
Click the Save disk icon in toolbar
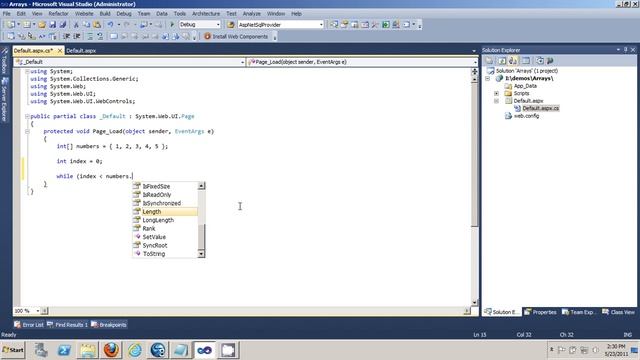(x=52, y=25)
